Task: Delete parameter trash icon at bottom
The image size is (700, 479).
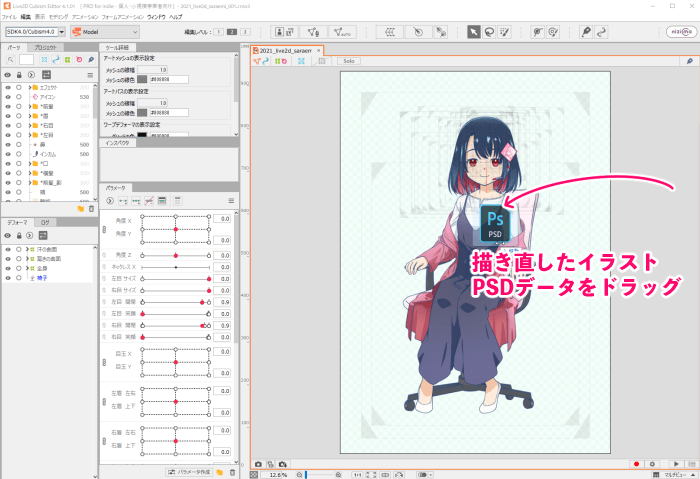Action: [232, 472]
